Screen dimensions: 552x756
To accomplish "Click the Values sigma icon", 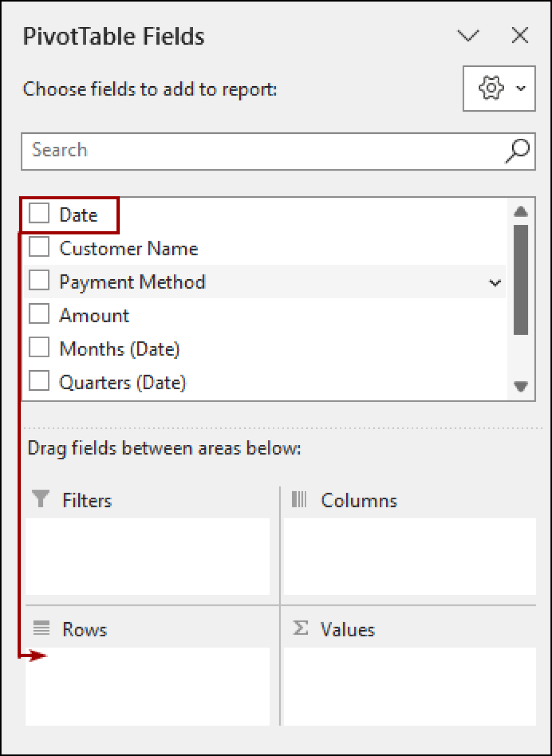I will (x=300, y=629).
